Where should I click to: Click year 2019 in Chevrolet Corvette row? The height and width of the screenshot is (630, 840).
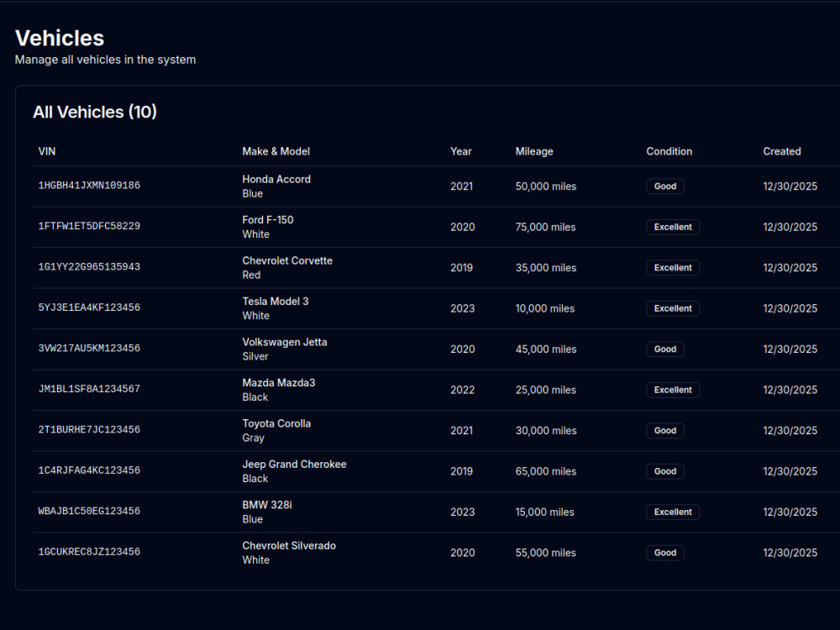[x=461, y=268]
